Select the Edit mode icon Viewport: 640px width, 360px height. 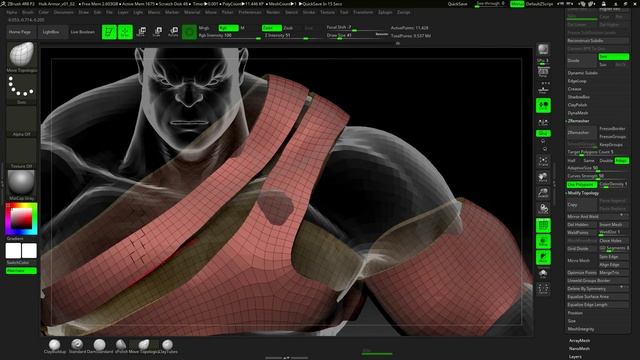pos(109,32)
